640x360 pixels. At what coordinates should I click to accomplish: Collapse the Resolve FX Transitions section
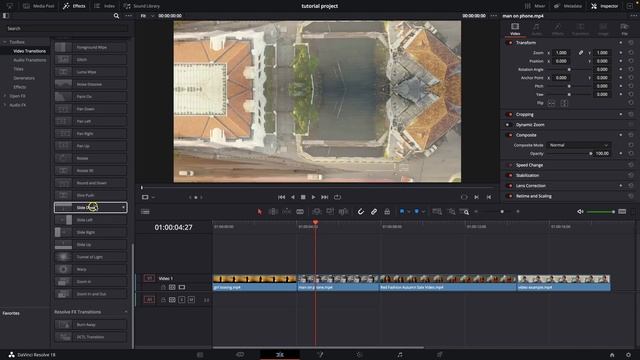pos(126,312)
